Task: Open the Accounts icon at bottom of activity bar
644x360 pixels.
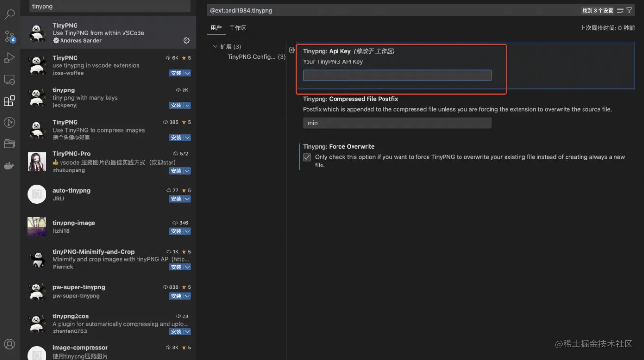Action: point(9,344)
